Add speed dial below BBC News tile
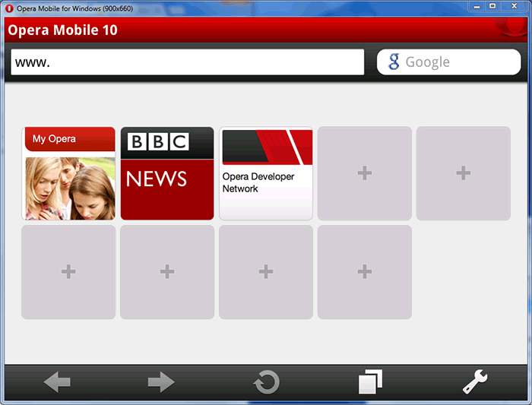 tap(167, 272)
